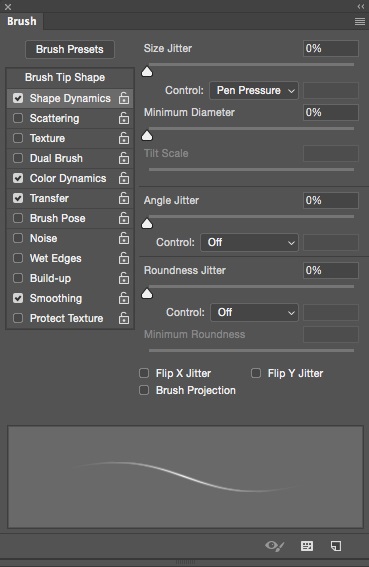Image resolution: width=369 pixels, height=567 pixels.
Task: Uncheck the Color Dynamics checkbox
Action: coord(18,178)
